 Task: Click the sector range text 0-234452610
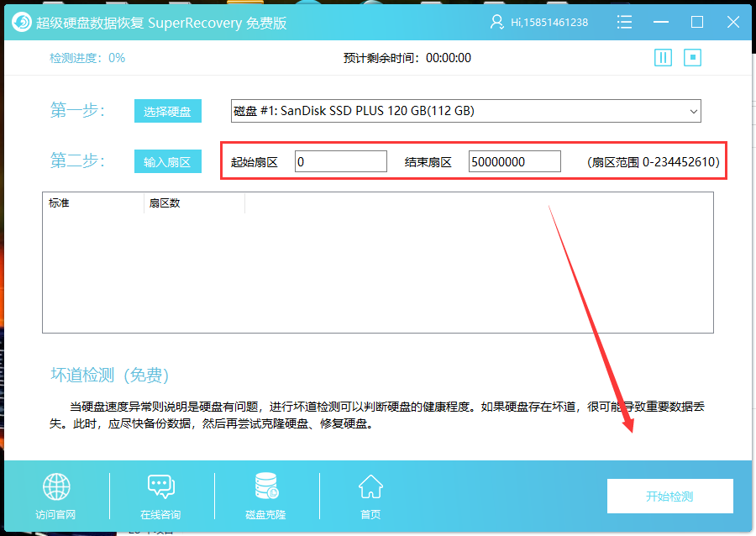(x=654, y=162)
